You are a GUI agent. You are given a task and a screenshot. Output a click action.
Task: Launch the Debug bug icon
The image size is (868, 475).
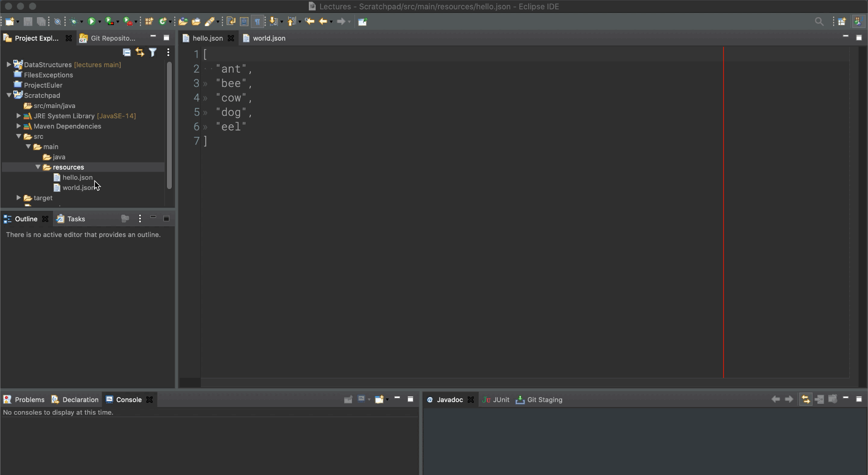point(74,22)
